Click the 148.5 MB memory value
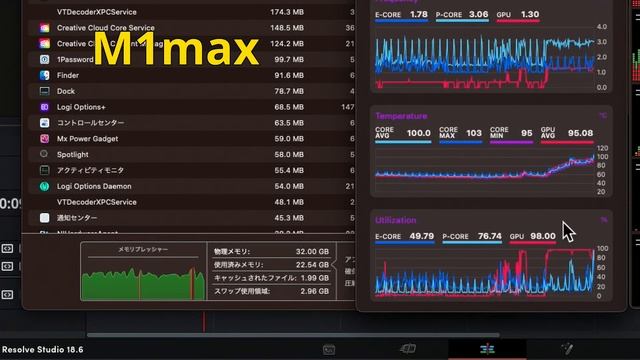 (287, 28)
